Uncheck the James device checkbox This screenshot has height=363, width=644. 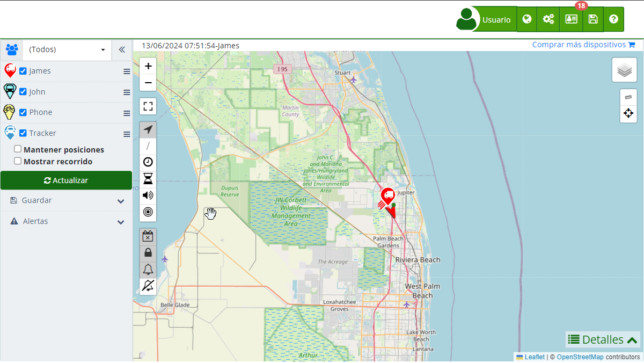tap(23, 71)
